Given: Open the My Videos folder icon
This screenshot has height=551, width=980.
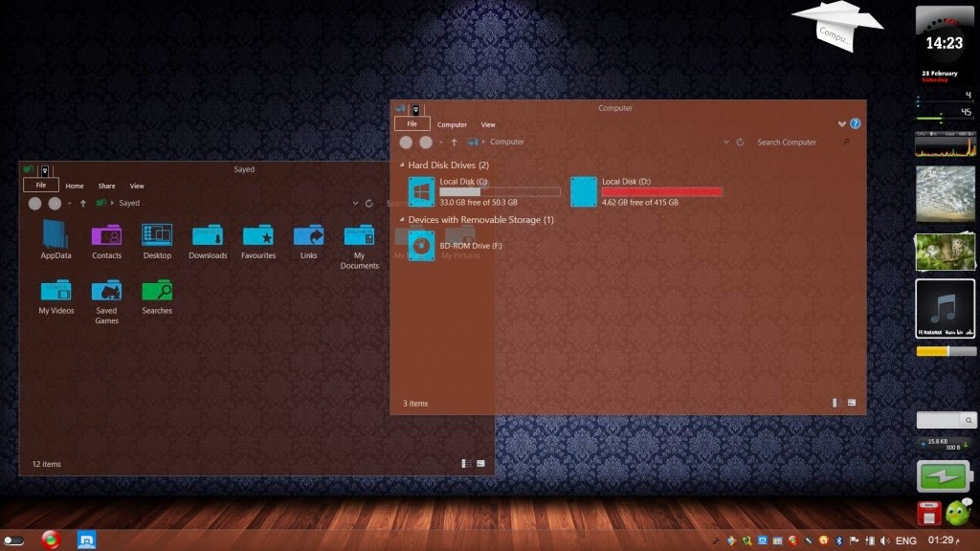Looking at the screenshot, I should point(56,291).
